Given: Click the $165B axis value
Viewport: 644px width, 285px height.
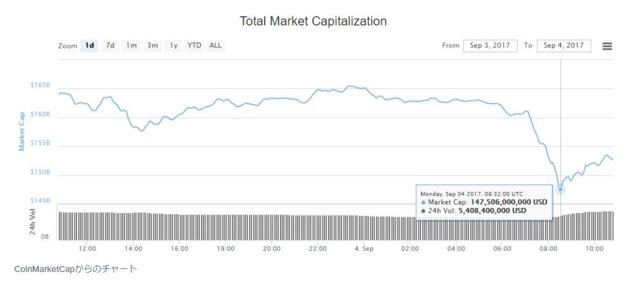Looking at the screenshot, I should pyautogui.click(x=40, y=85).
